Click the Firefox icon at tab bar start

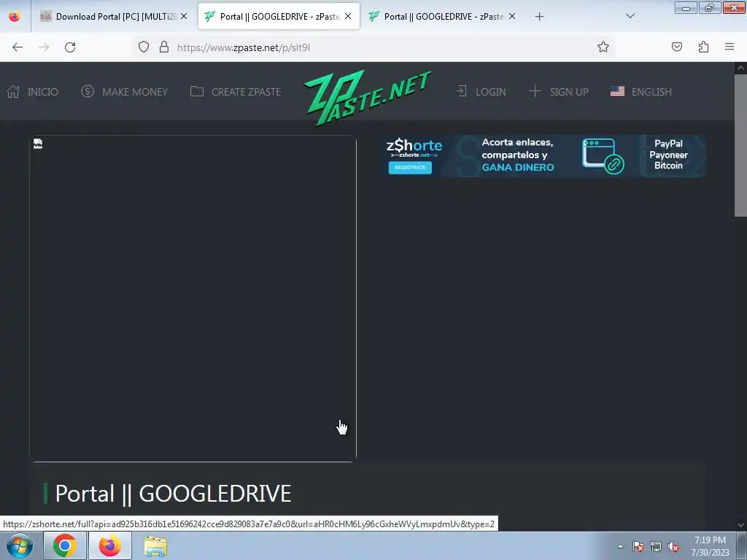[x=15, y=17]
